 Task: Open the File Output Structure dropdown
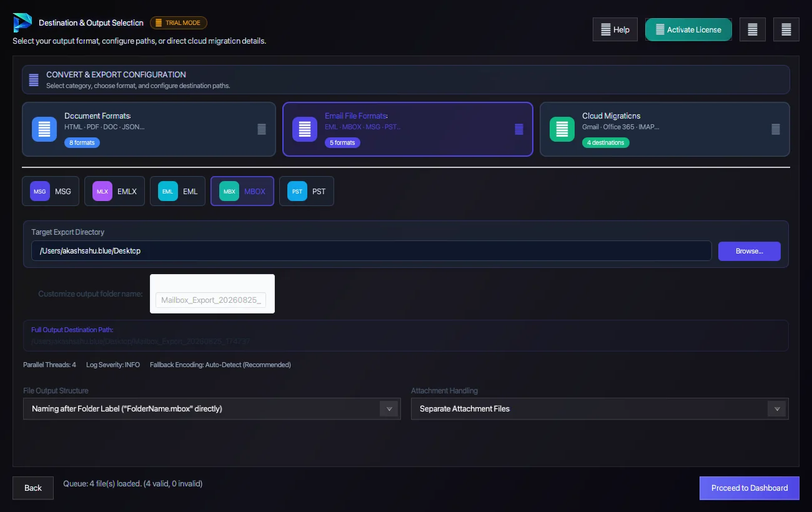[212, 409]
